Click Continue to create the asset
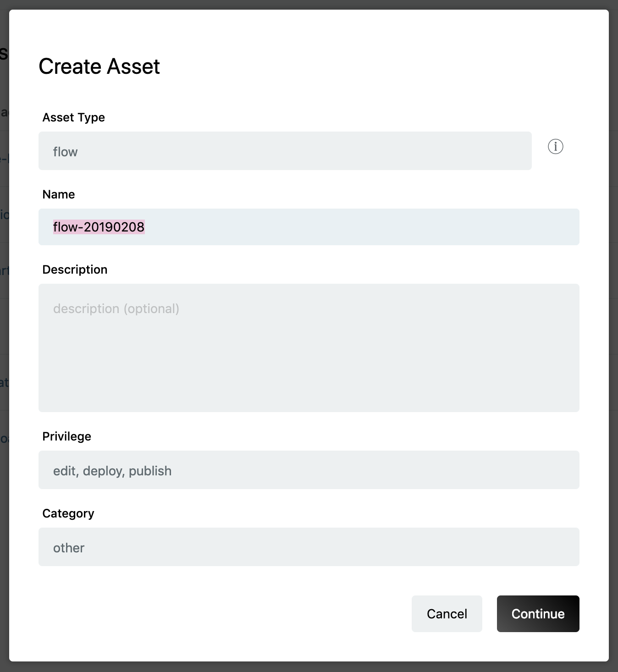This screenshot has width=618, height=672. pyautogui.click(x=538, y=614)
